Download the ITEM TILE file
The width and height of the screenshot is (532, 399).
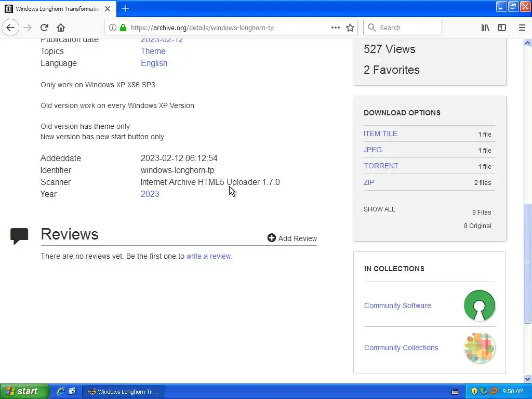coord(380,134)
